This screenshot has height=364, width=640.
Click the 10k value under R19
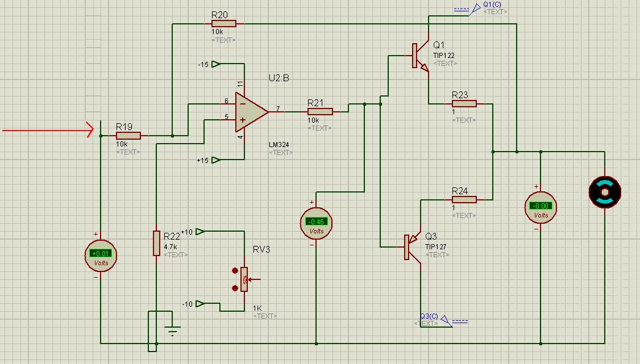pos(122,144)
